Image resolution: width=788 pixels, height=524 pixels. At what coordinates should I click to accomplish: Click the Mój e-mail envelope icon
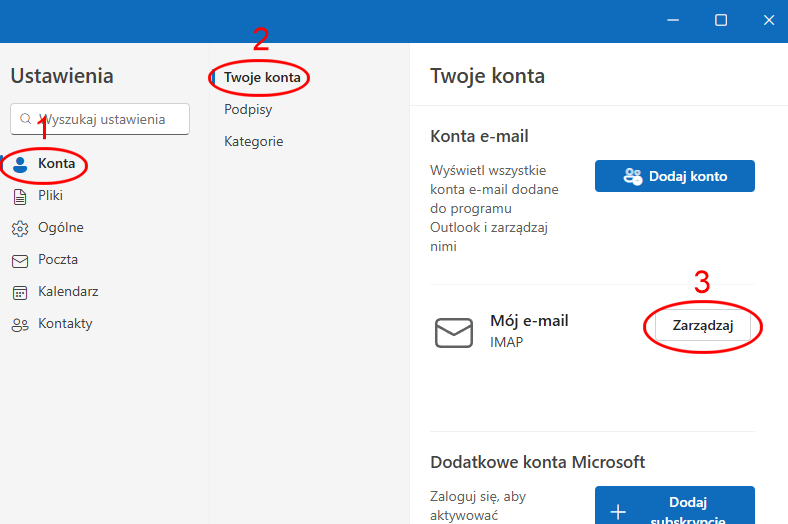(454, 332)
